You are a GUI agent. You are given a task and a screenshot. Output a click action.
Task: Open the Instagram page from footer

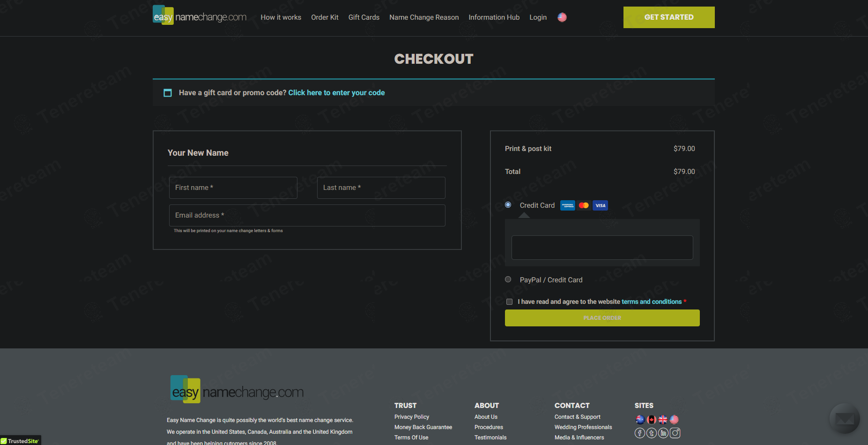[675, 433]
